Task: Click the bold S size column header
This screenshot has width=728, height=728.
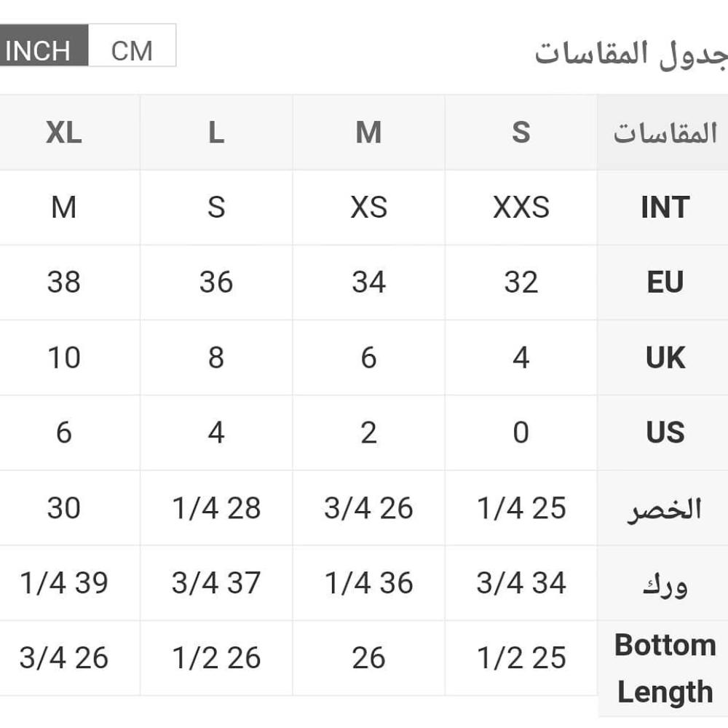Action: pos(521,133)
